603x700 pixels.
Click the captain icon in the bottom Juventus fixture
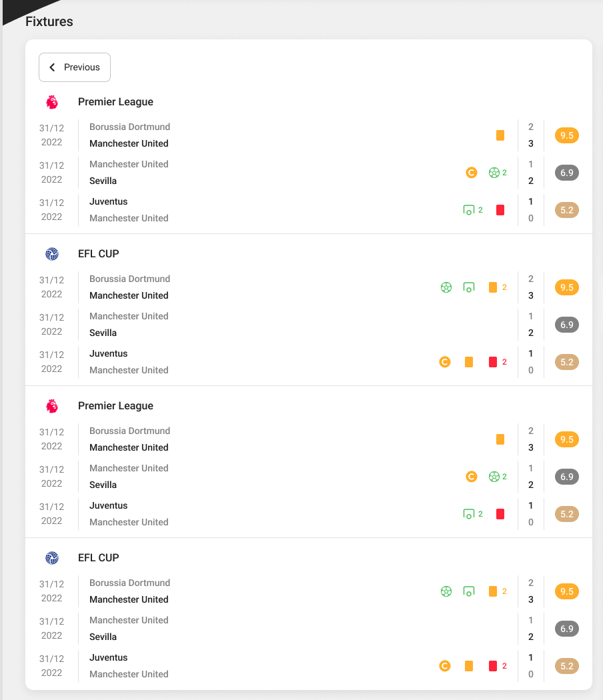click(445, 665)
